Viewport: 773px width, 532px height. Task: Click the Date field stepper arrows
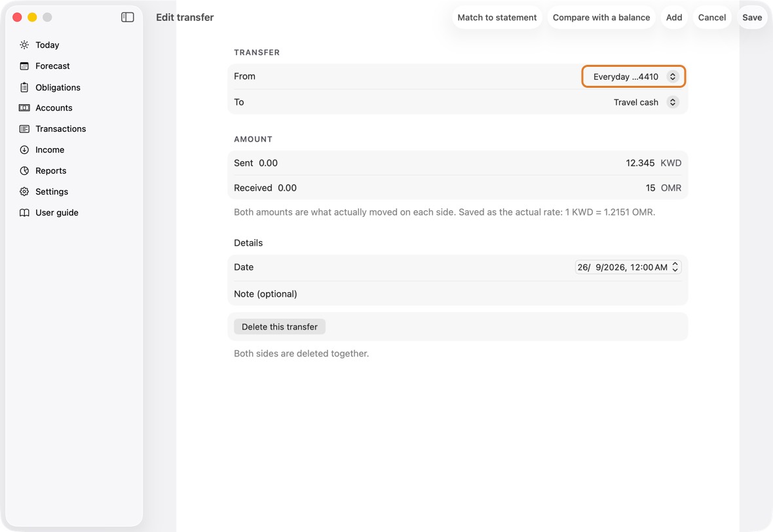coord(675,267)
